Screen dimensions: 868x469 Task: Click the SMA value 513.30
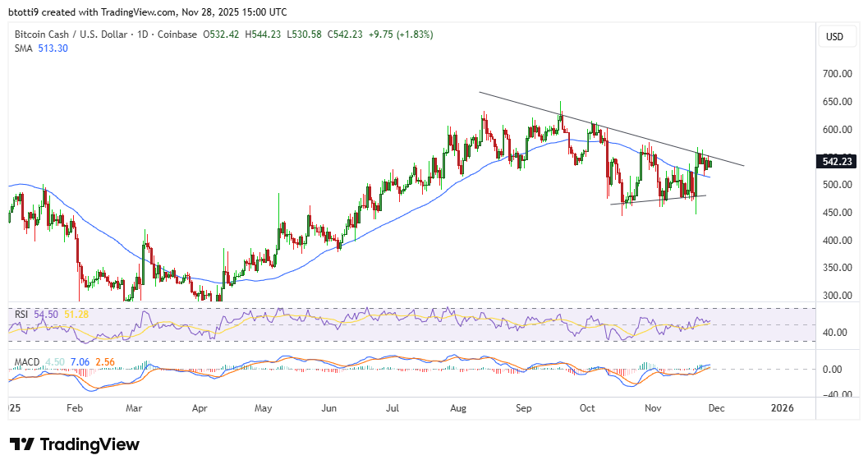[53, 48]
